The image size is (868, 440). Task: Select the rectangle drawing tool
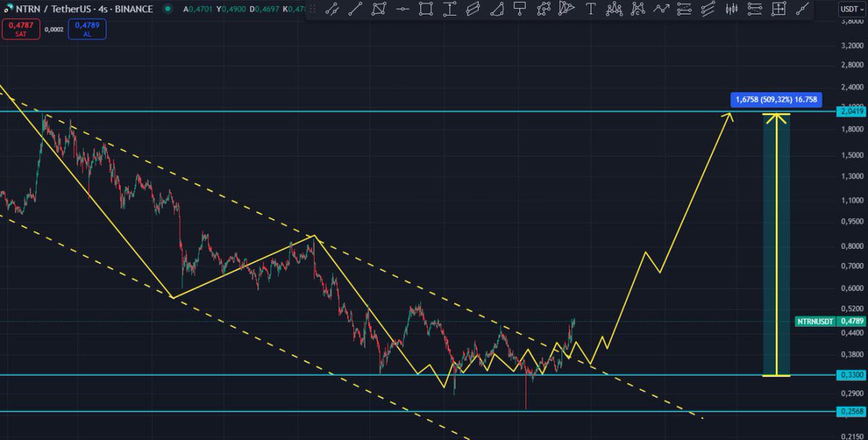click(x=426, y=9)
